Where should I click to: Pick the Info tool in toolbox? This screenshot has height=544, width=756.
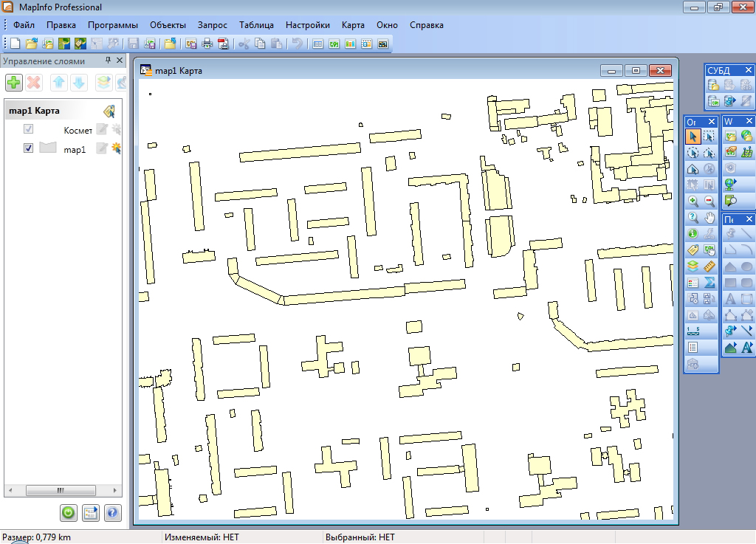point(693,233)
